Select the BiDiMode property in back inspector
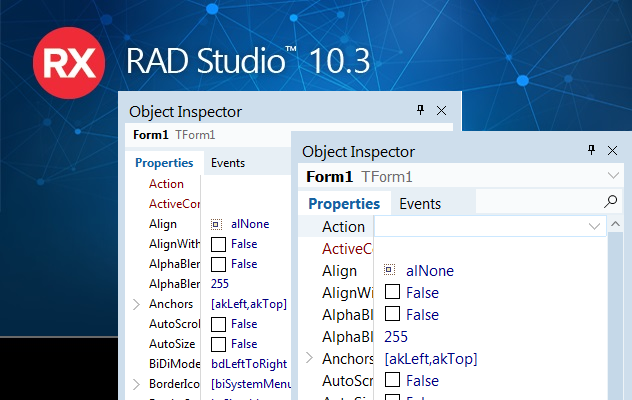The height and width of the screenshot is (400, 632). (174, 364)
